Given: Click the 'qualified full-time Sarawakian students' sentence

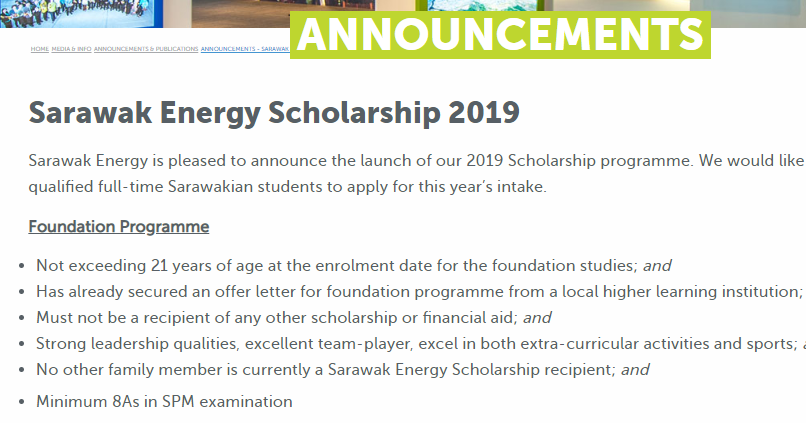Looking at the screenshot, I should coord(287,186).
